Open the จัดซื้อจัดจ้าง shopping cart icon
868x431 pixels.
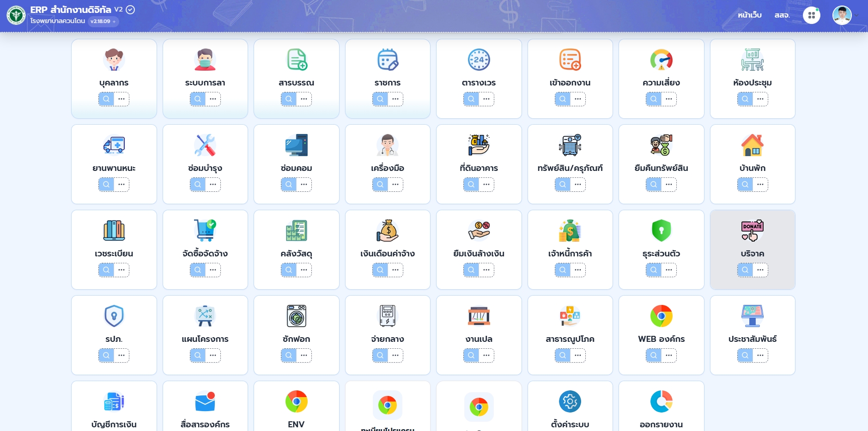tap(205, 231)
